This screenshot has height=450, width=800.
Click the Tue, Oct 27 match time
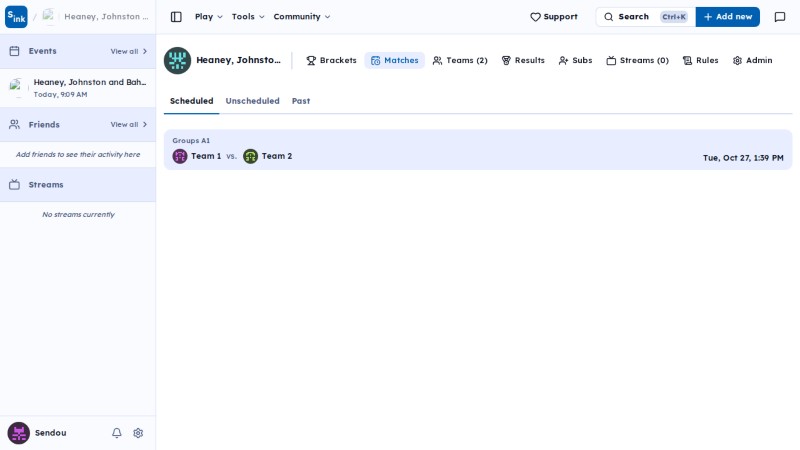click(x=743, y=158)
